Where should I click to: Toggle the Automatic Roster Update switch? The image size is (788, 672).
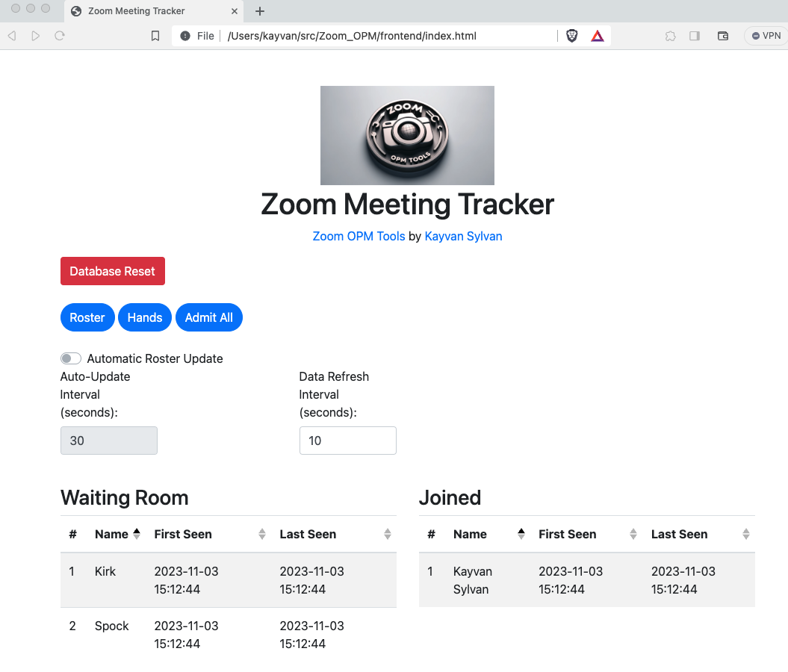(x=71, y=358)
